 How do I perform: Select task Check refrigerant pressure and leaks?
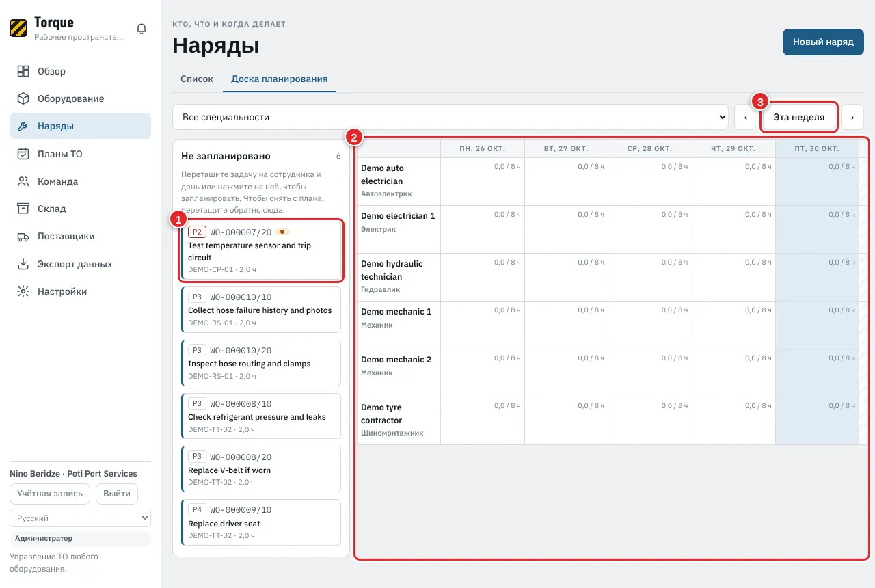(261, 417)
